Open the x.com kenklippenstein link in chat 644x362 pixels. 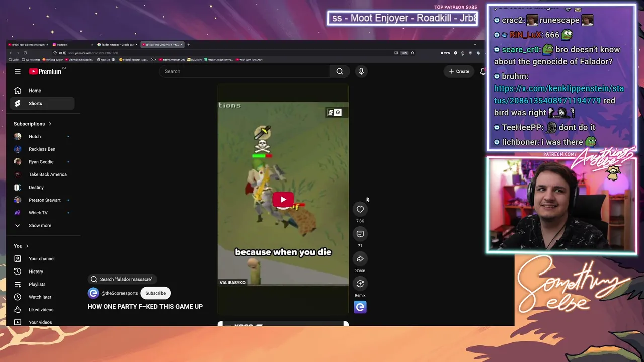[x=558, y=95]
